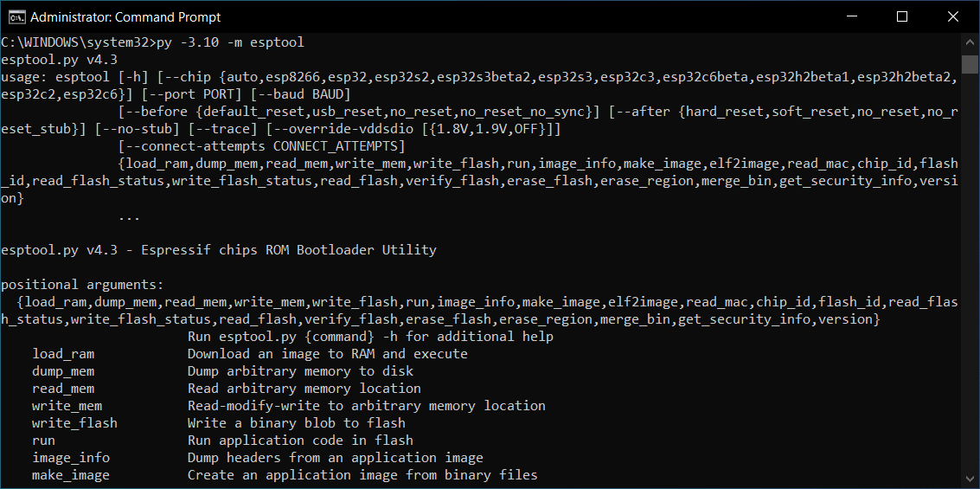Click the 'positional arguments:' heading line
The image size is (980, 489).
(81, 285)
